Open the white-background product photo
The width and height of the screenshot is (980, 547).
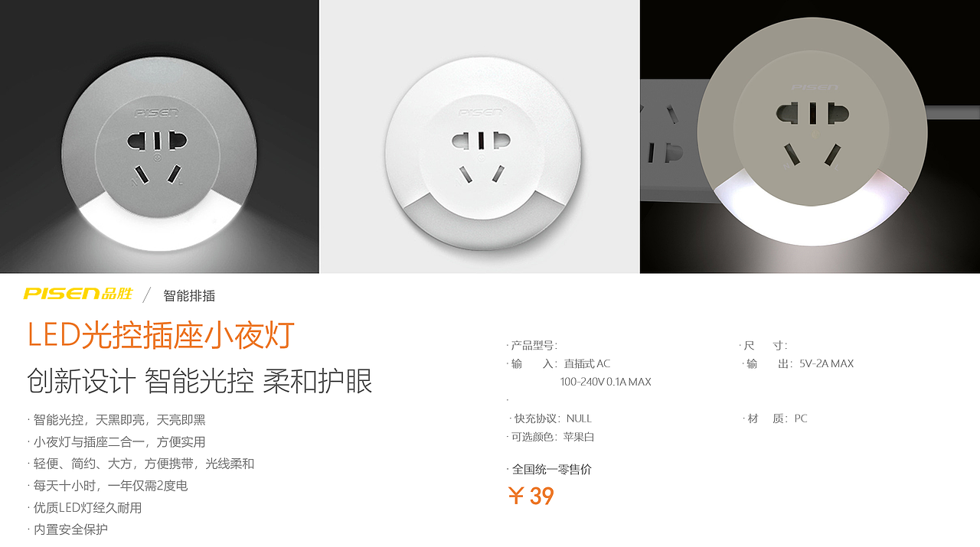(x=479, y=136)
